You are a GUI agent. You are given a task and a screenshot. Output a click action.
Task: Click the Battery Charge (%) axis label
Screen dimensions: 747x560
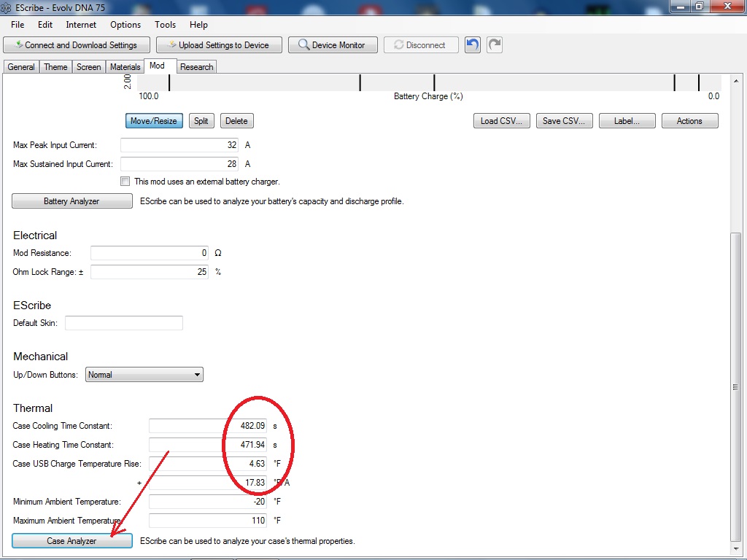(428, 96)
